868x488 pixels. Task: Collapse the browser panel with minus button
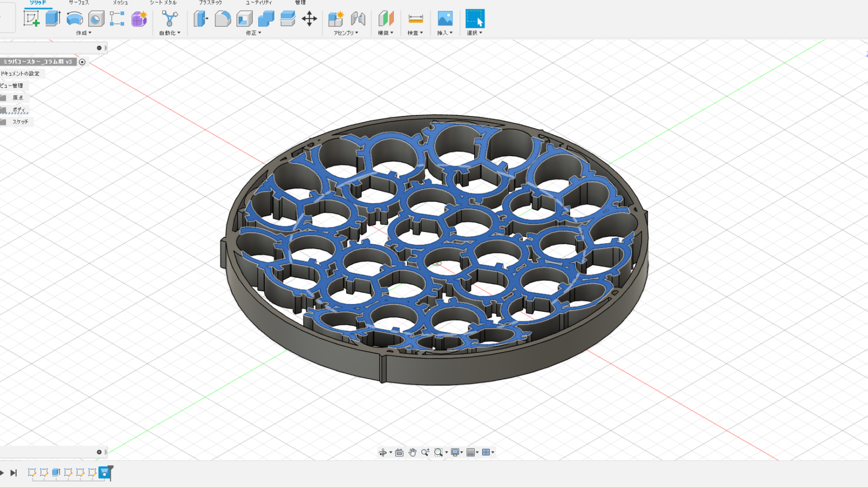(99, 48)
